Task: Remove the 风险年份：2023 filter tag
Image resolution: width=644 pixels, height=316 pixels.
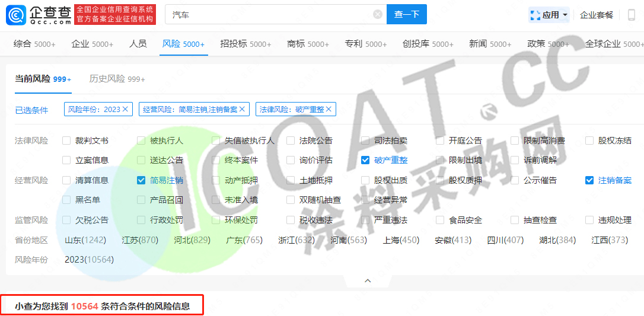Action: pos(125,109)
